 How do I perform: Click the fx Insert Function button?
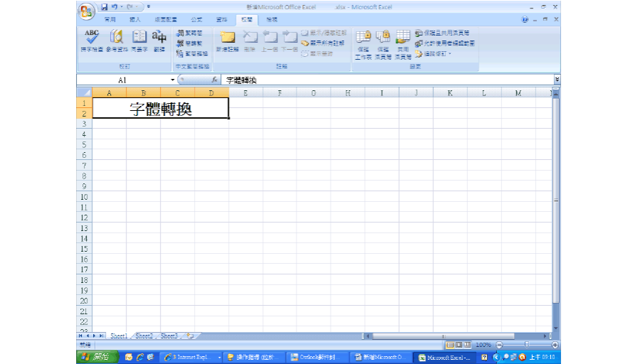[x=214, y=80]
